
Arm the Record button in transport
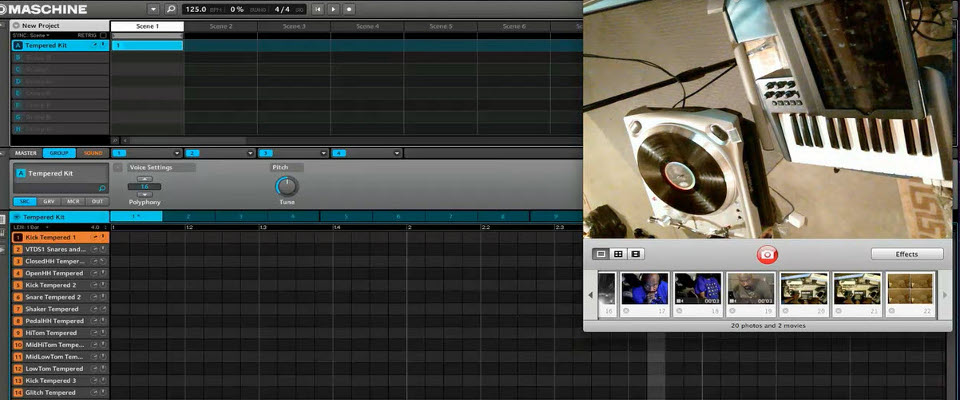pos(349,9)
